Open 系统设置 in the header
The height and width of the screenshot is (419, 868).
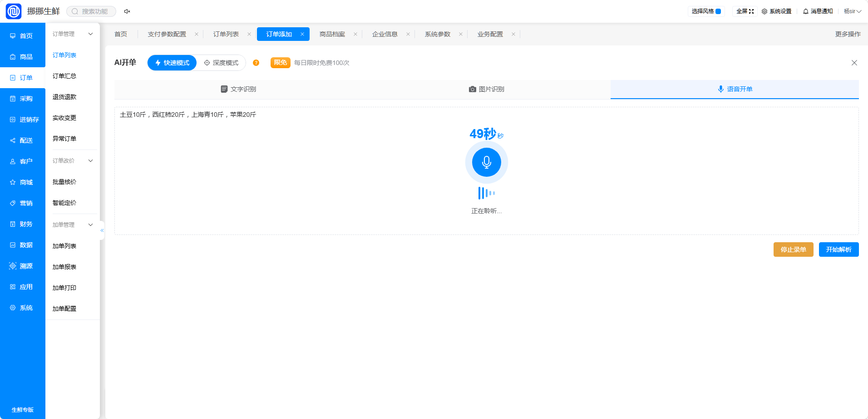776,11
